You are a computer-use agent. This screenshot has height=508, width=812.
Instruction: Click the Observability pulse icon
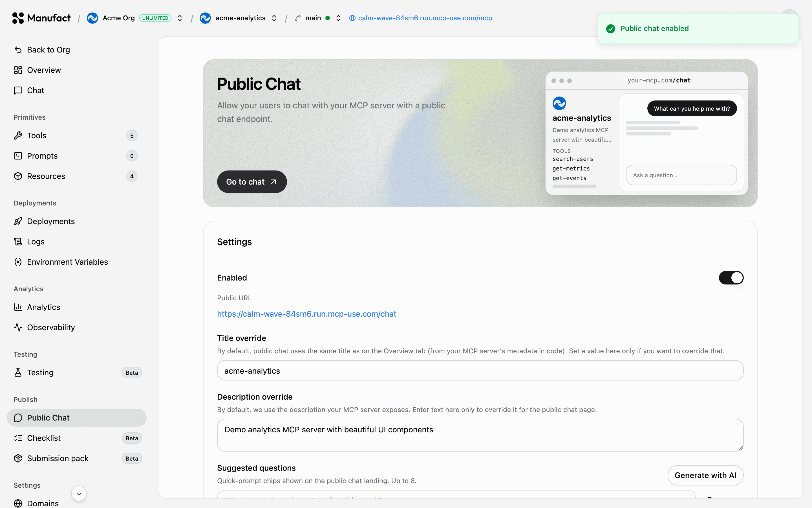click(18, 327)
